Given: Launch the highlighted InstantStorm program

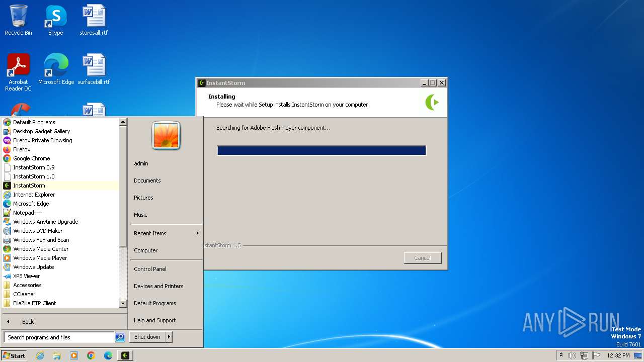Looking at the screenshot, I should tap(60, 186).
